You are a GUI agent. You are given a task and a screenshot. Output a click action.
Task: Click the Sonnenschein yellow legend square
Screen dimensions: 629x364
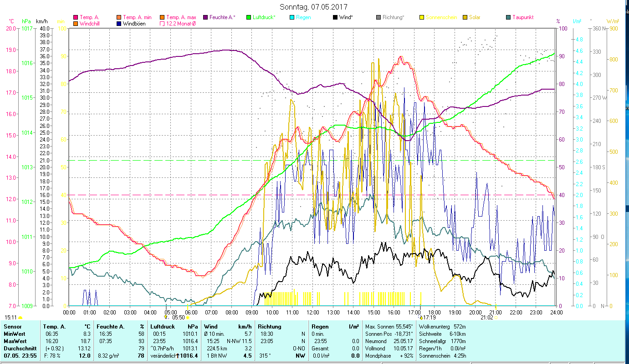tap(422, 17)
